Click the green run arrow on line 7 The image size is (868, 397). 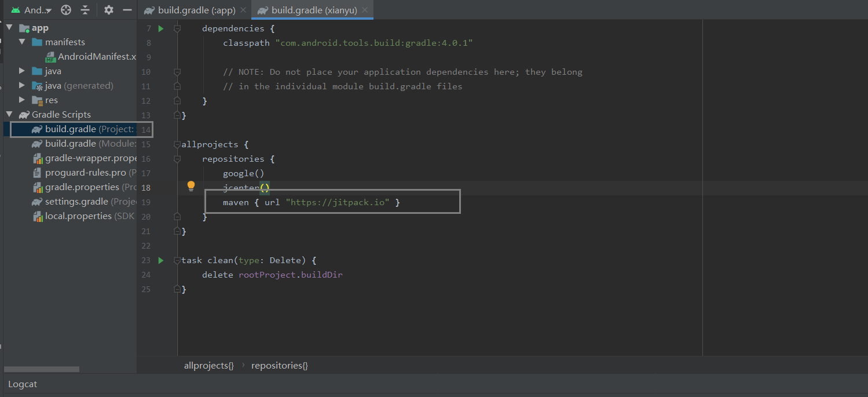click(161, 28)
